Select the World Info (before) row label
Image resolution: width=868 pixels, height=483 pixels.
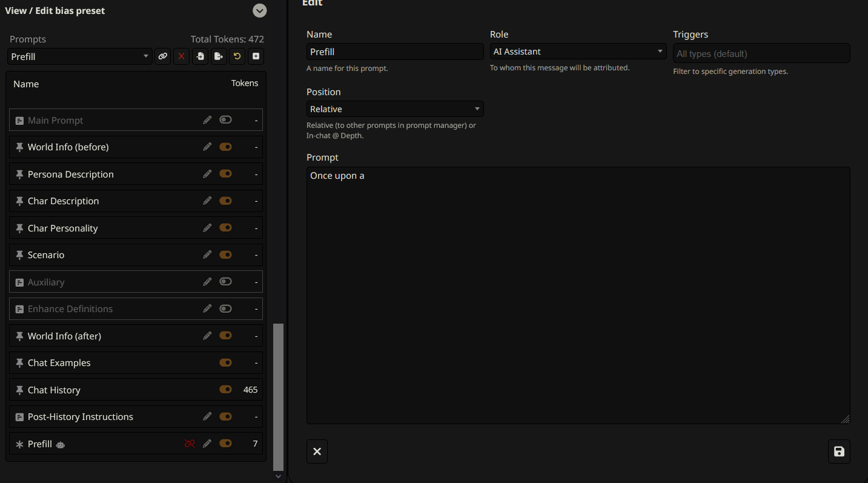68,147
